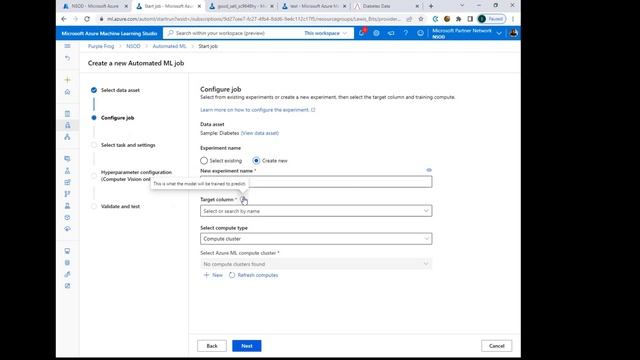This screenshot has width=640, height=360.
Task: Open the Select compute type dropdown
Action: 316,239
